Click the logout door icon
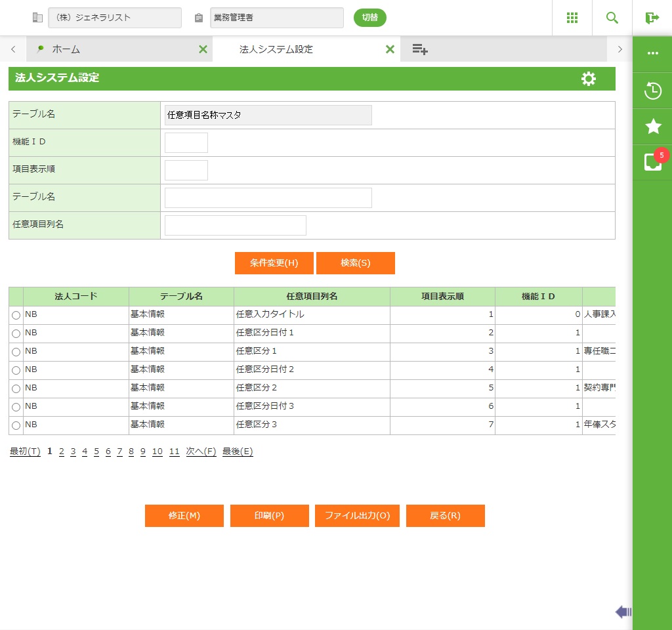This screenshot has width=672, height=630. pos(652,18)
